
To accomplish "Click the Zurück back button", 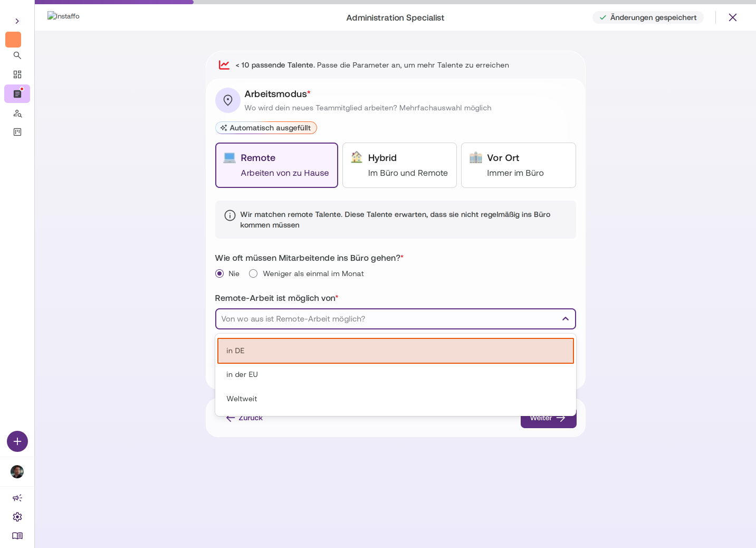I will 244,418.
